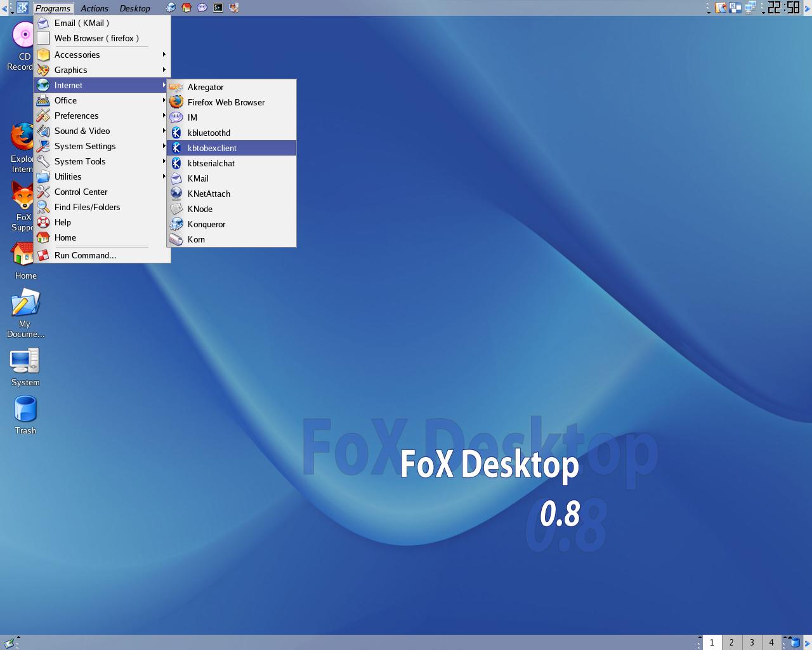Open the Trash desktop icon
The image size is (812, 650).
(25, 415)
